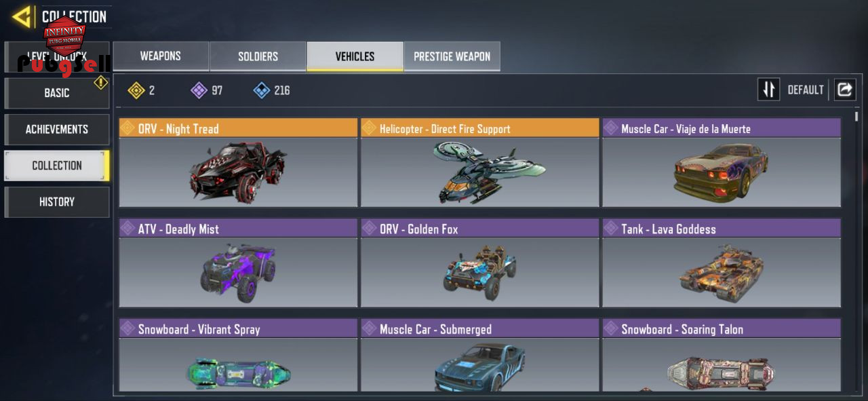The width and height of the screenshot is (868, 401).
Task: Open the DEFAULT sorting dropdown
Action: (806, 90)
